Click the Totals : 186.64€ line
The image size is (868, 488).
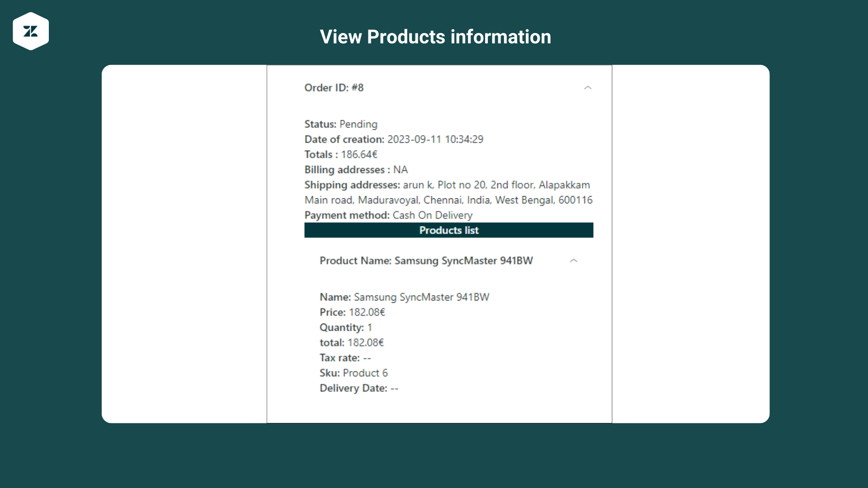pyautogui.click(x=341, y=155)
